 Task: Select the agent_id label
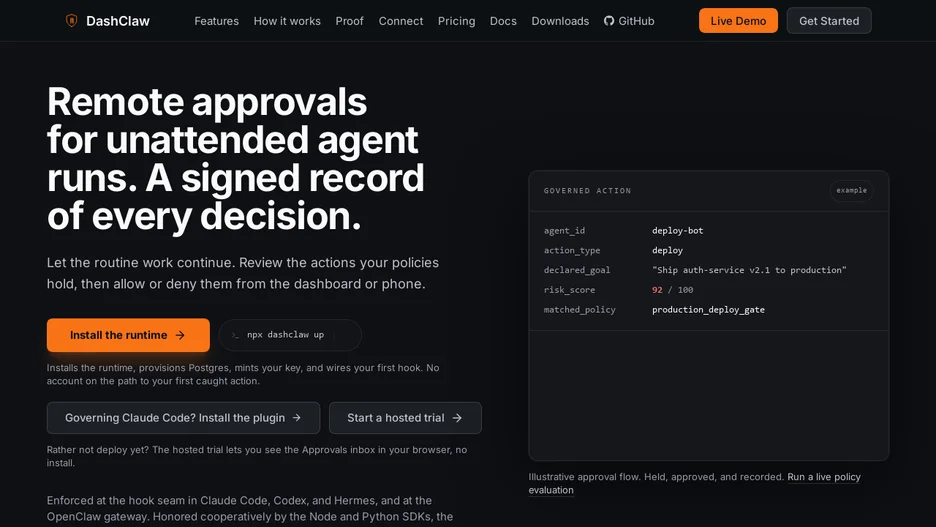[x=564, y=230]
